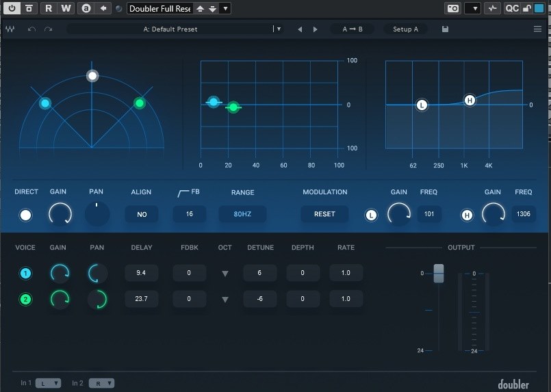Enable the Write automation W button

(65, 8)
